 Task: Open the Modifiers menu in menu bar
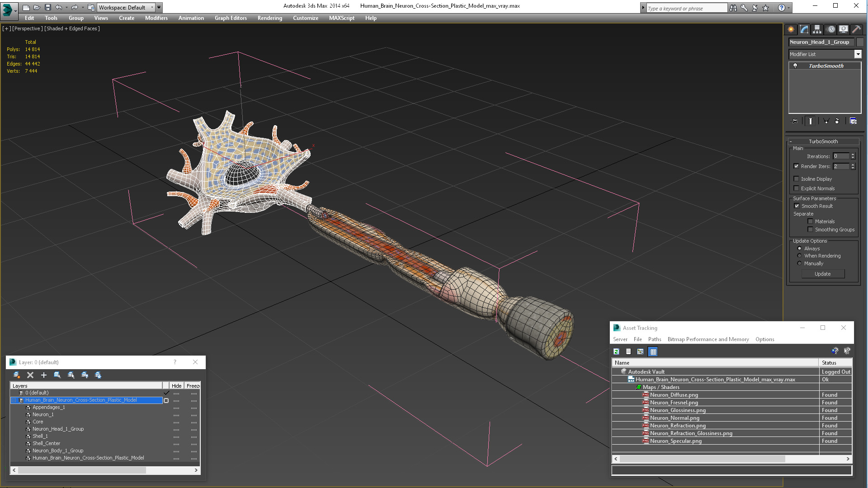[x=156, y=18]
